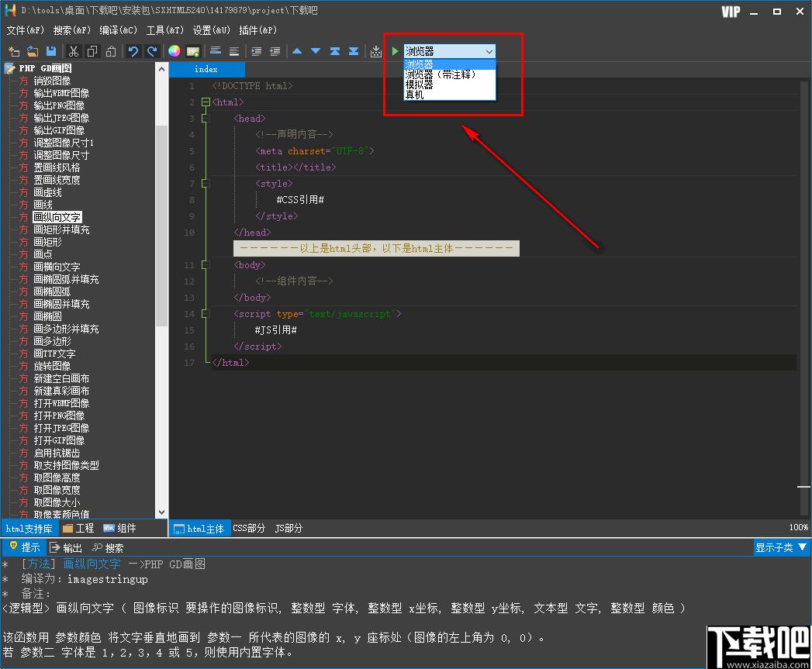The image size is (812, 669).
Task: Open the 搜索(&F) menu
Action: pos(72,30)
